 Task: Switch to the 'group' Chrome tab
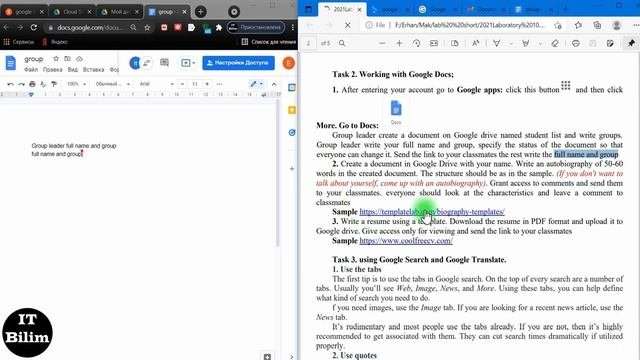coord(167,12)
